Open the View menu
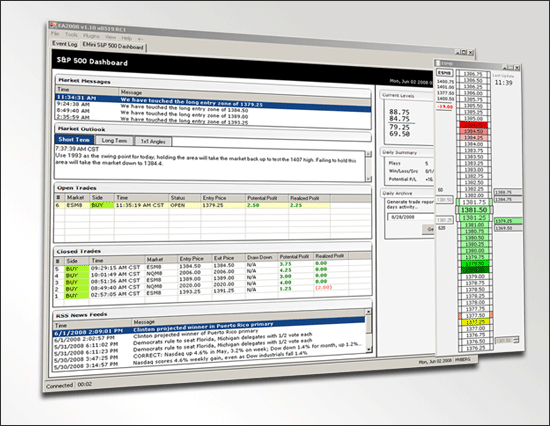The width and height of the screenshot is (550, 426). point(110,37)
